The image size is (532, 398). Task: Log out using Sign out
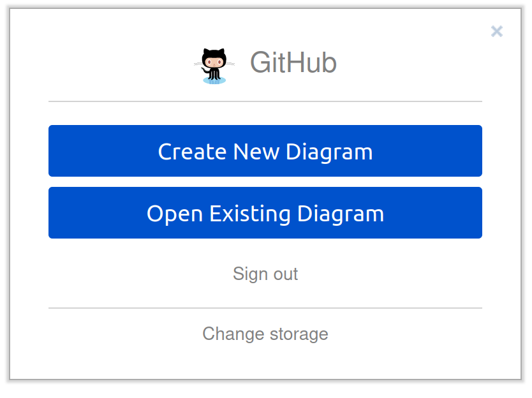pos(265,274)
